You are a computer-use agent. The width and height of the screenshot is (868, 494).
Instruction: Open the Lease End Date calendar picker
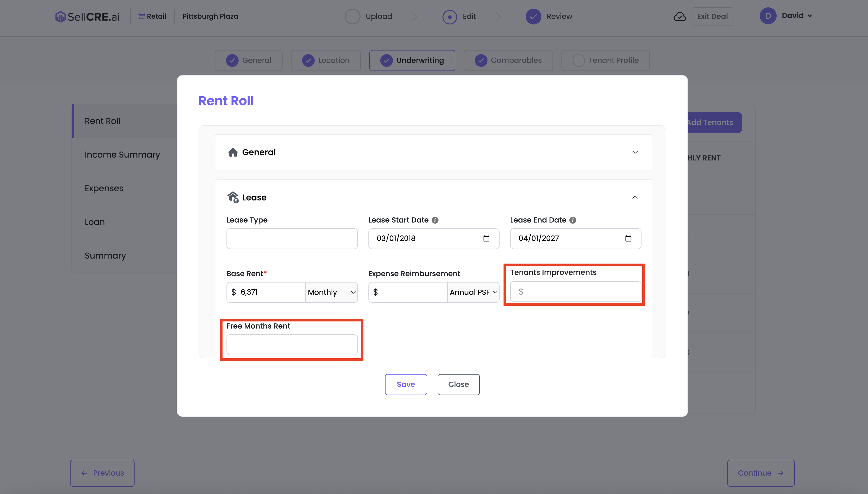[x=628, y=239]
